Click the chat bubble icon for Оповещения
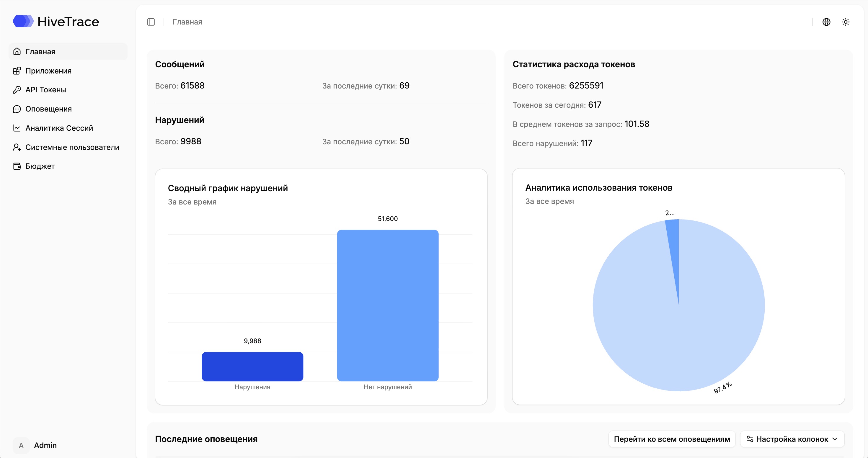Viewport: 868px width, 458px height. [17, 109]
